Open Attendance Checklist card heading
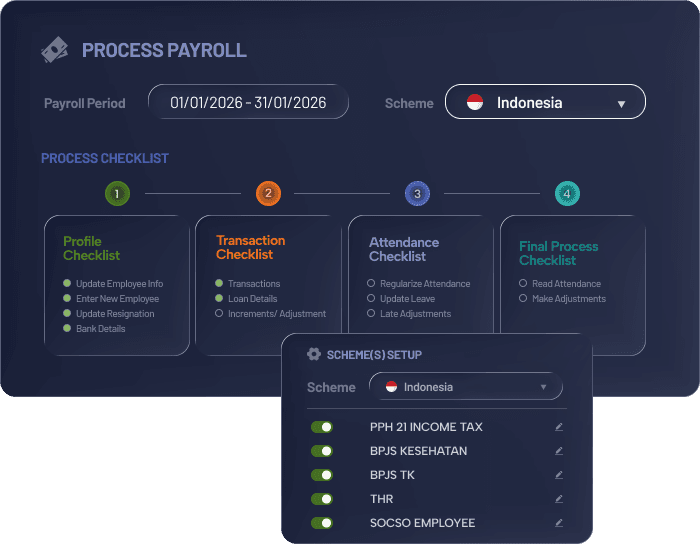 tap(404, 249)
